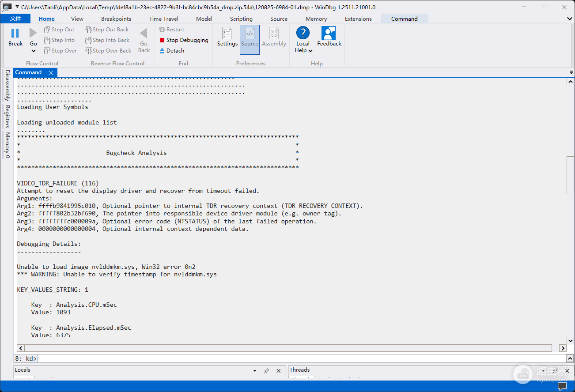Click the Threads panel title
Screen dimensions: 575x392
point(299,370)
